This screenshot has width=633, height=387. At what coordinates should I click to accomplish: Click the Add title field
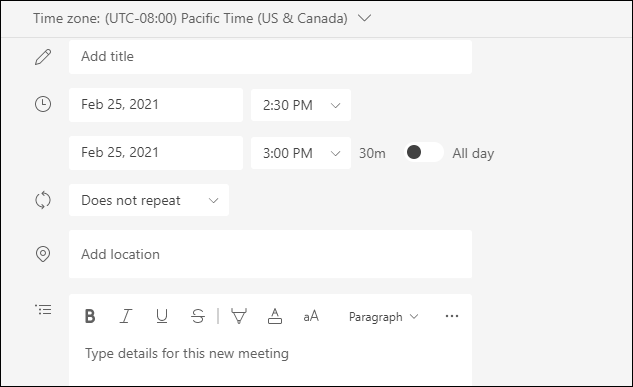pos(270,56)
